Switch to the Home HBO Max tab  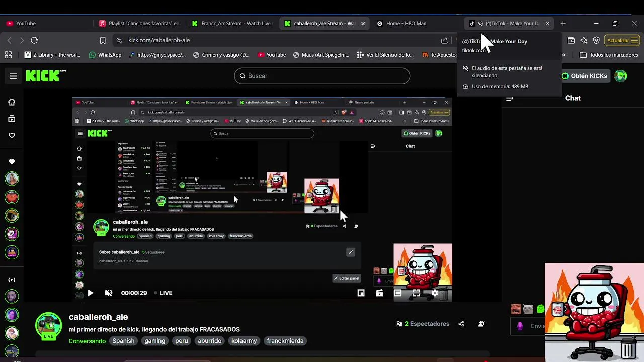417,23
